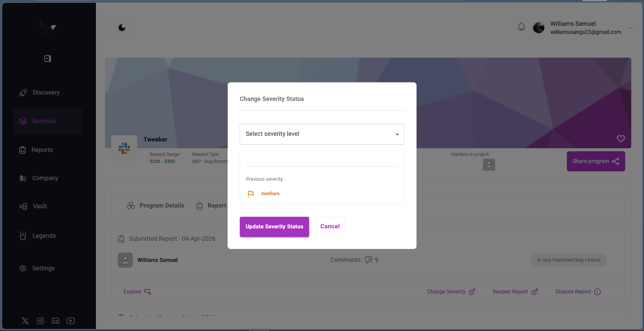Click the hacker avatar in project
Image resolution: width=644 pixels, height=331 pixels.
[x=489, y=165]
